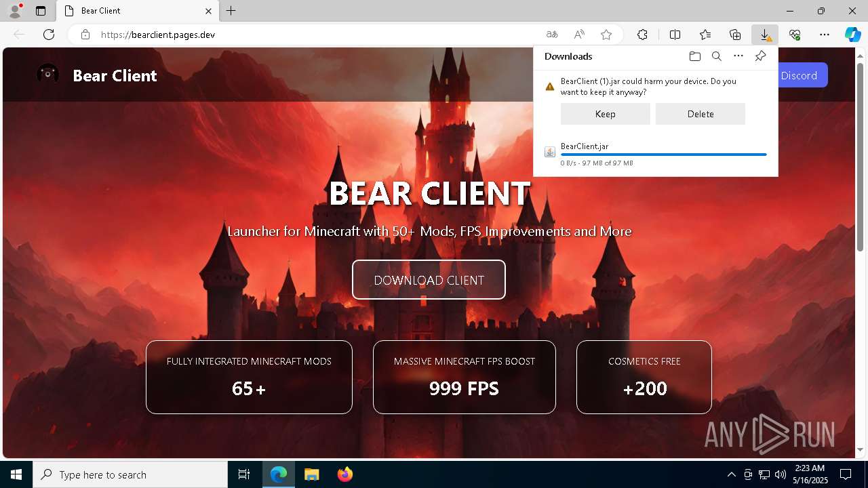Open downloads folder icon in Downloads panel
Screen dimensions: 868x488
(695, 56)
